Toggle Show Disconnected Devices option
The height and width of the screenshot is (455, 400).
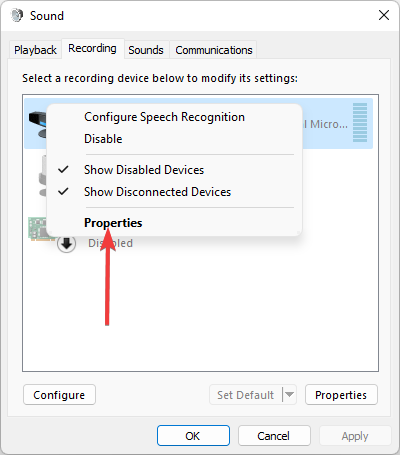click(x=157, y=192)
